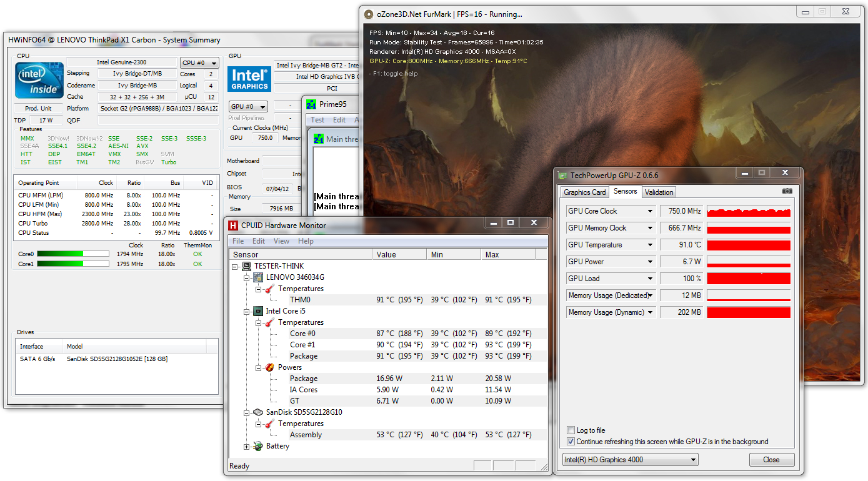Image resolution: width=868 pixels, height=481 pixels.
Task: Click the GPU Core Clock red graph
Action: click(x=749, y=211)
